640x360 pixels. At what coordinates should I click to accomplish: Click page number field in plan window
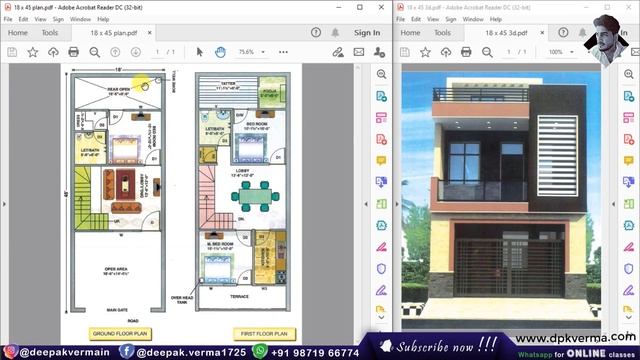coord(158,52)
